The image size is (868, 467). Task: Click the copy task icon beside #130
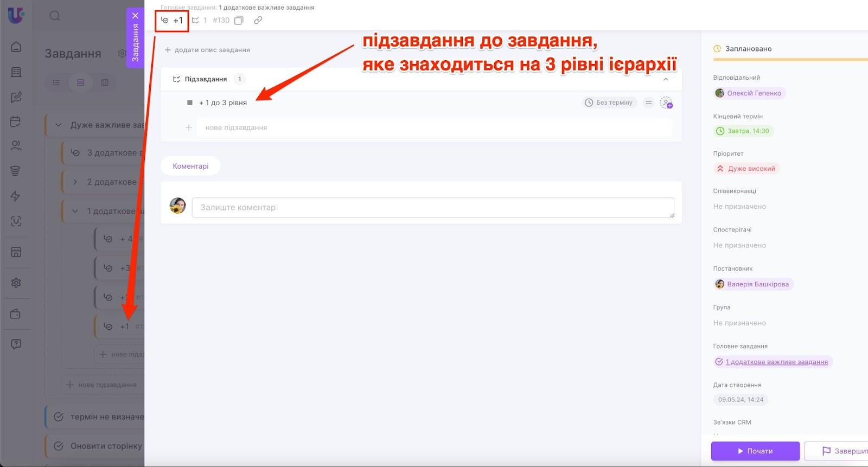pyautogui.click(x=239, y=21)
